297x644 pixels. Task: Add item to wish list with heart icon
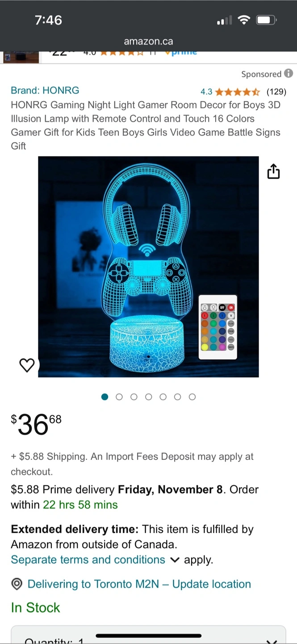click(x=27, y=365)
